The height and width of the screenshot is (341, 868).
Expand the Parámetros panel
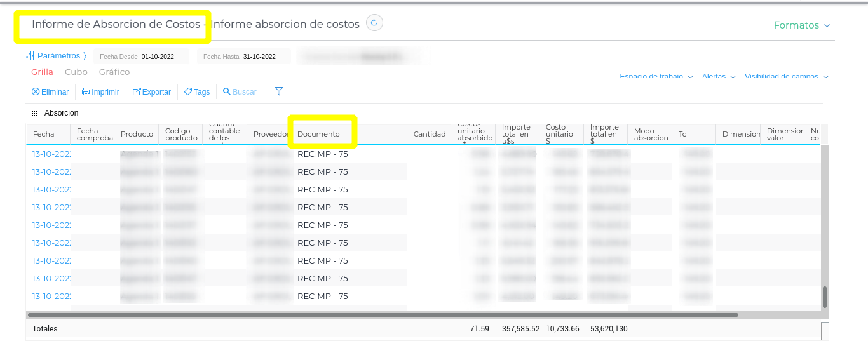(x=56, y=56)
